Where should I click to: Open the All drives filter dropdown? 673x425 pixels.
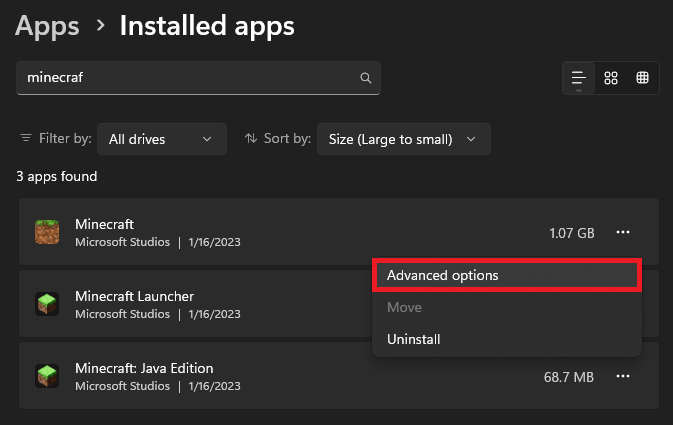point(162,139)
